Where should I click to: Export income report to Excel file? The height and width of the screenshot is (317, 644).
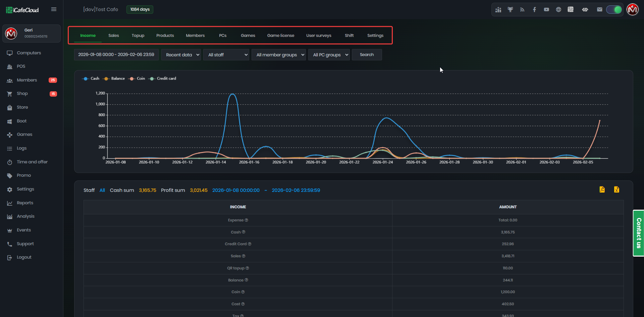(616, 190)
